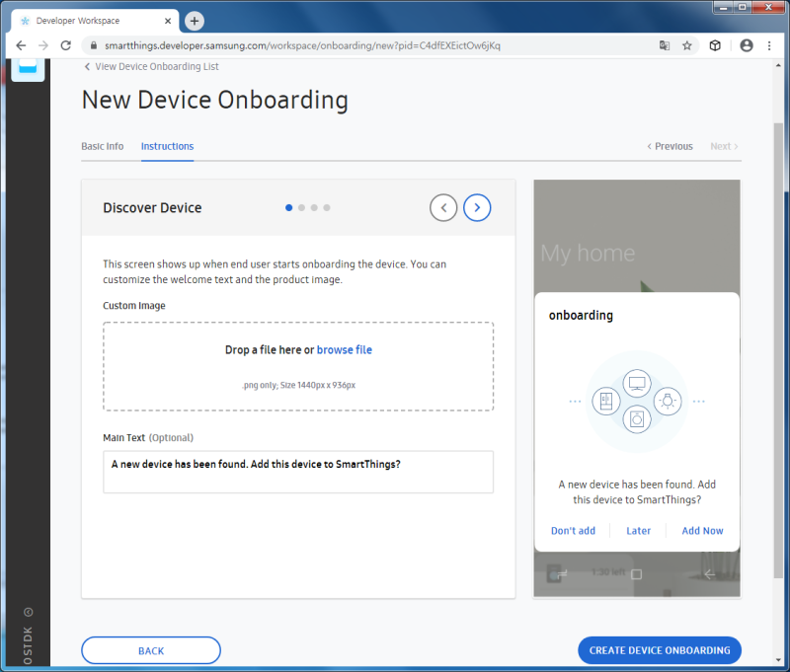The width and height of the screenshot is (790, 672).
Task: Select the second step indicator dot
Action: click(x=301, y=207)
